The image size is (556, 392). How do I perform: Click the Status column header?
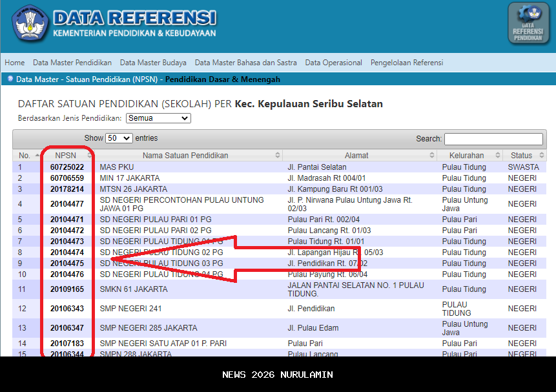coord(521,156)
